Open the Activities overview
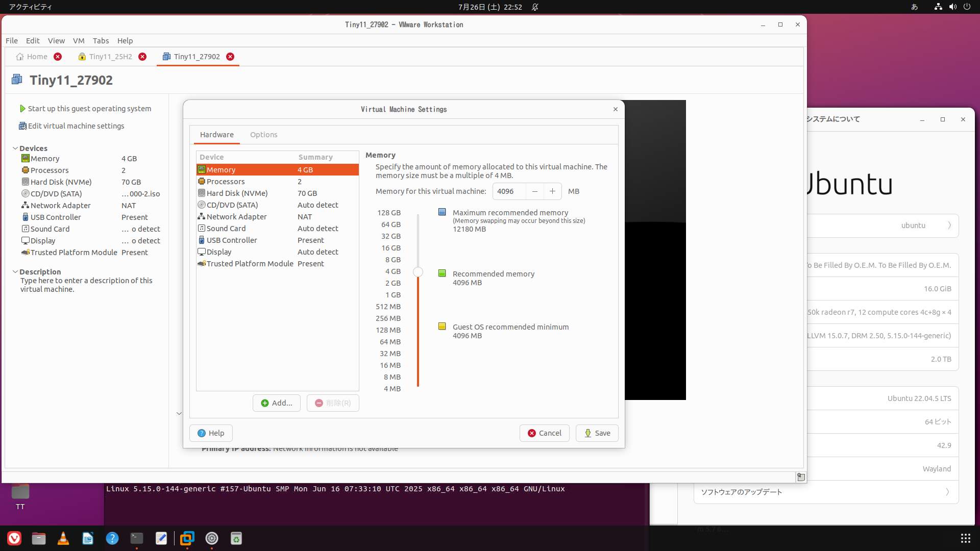Screen dimensions: 980x551 click(30, 7)
